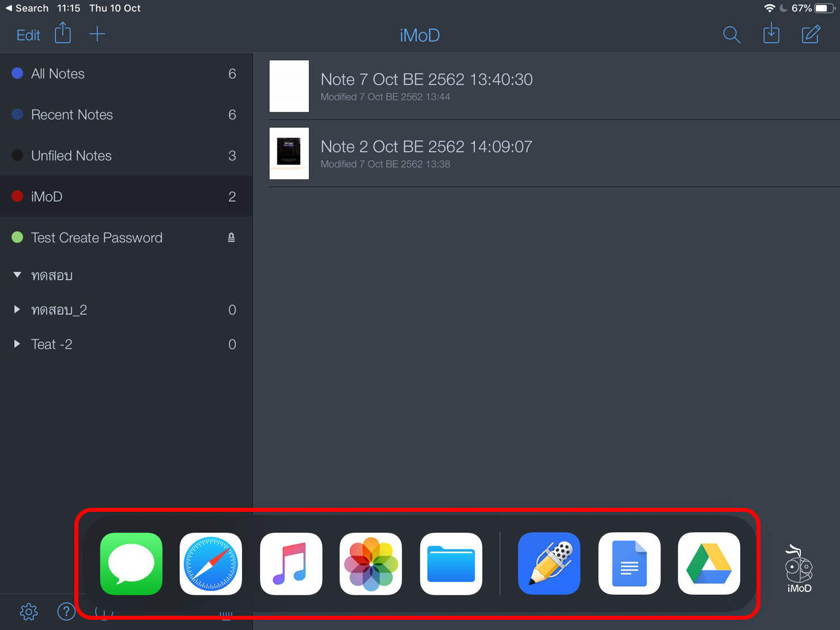Launch Safari from the dock
The width and height of the screenshot is (840, 630).
[x=211, y=564]
